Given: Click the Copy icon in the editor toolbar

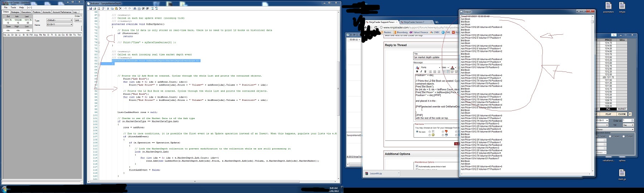Looking at the screenshot, I should [112, 8].
